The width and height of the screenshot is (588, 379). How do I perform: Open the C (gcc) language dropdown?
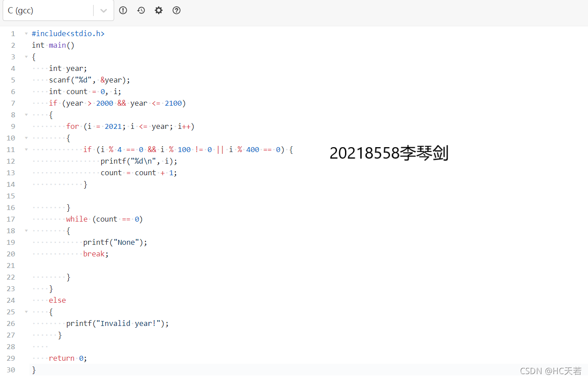(58, 10)
